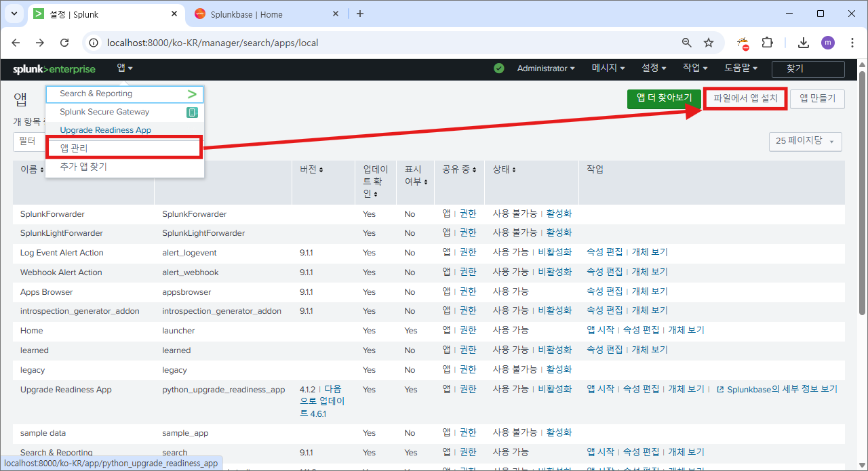Open the Chrome three-dot menu

(x=852, y=43)
